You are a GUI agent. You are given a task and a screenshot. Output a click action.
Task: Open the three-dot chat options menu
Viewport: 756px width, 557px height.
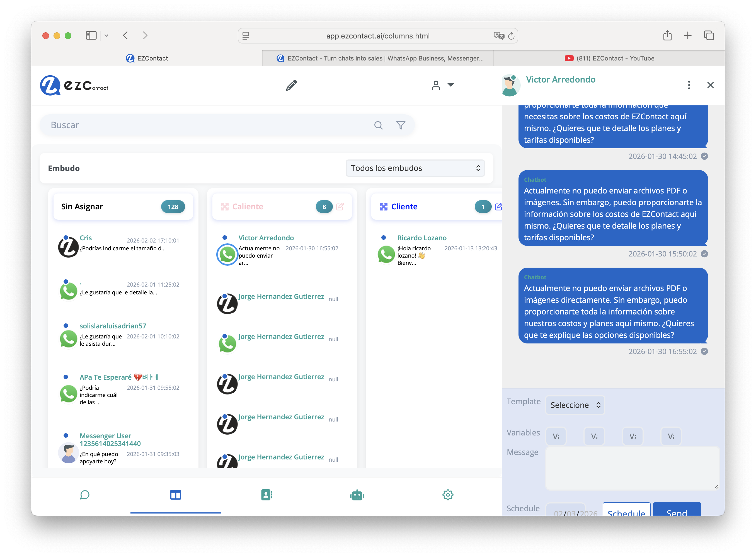pos(689,85)
